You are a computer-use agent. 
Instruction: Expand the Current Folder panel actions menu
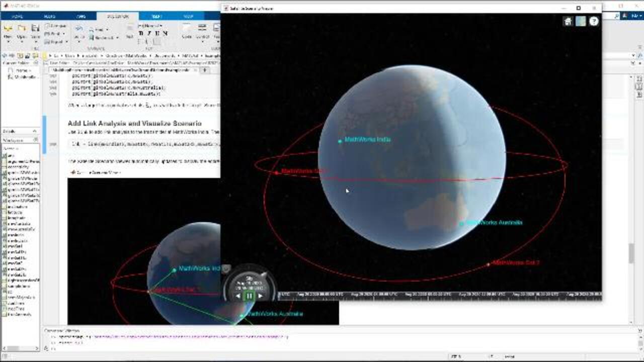[36, 63]
